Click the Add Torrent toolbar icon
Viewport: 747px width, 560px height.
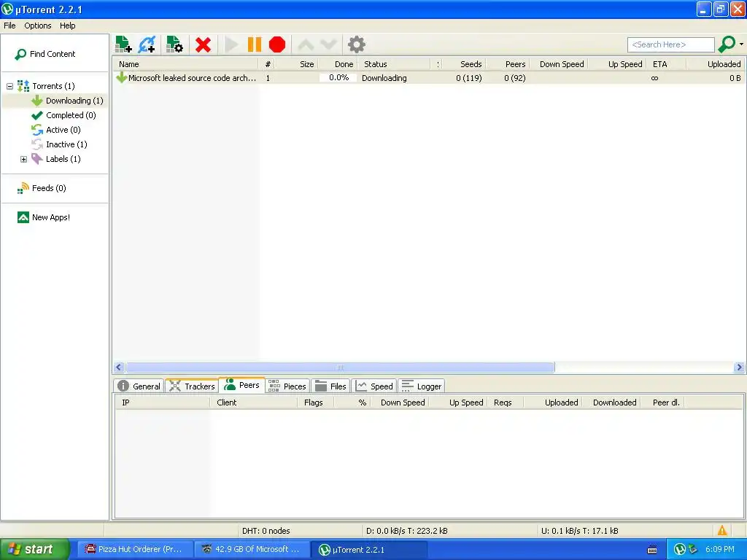123,44
